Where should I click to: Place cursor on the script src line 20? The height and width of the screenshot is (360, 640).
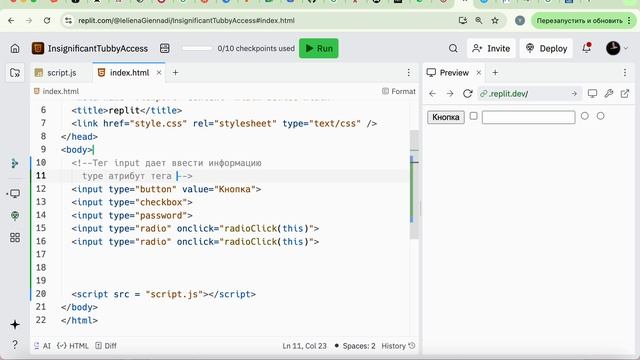163,294
